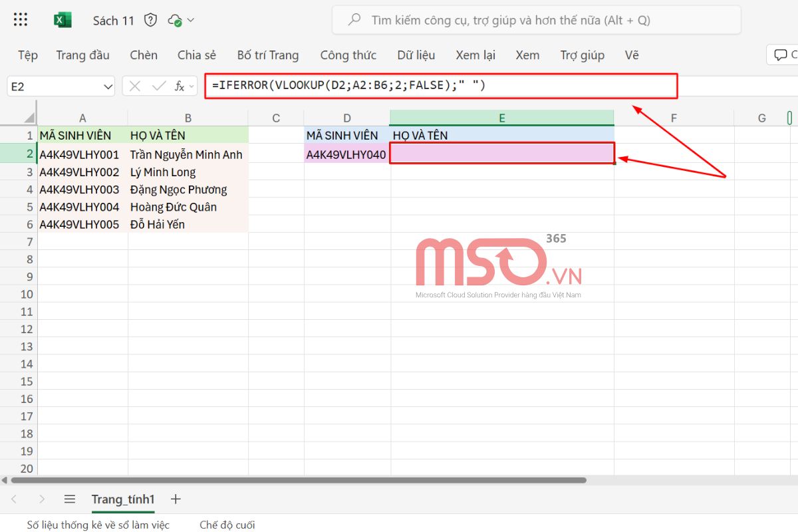
Task: Add a new sheet with plus icon
Action: pyautogui.click(x=176, y=499)
